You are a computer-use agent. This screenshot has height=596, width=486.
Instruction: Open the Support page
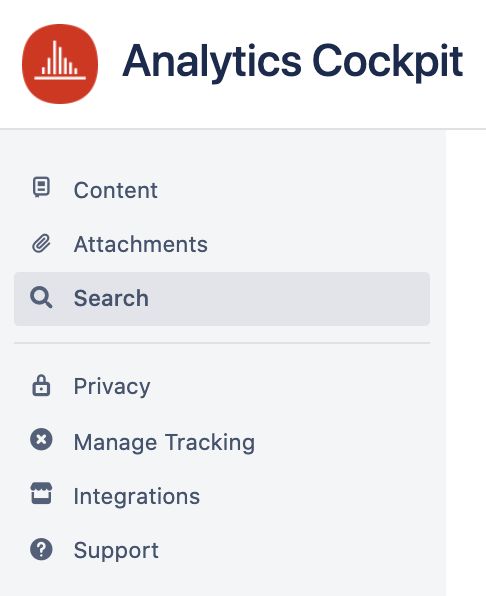click(116, 550)
